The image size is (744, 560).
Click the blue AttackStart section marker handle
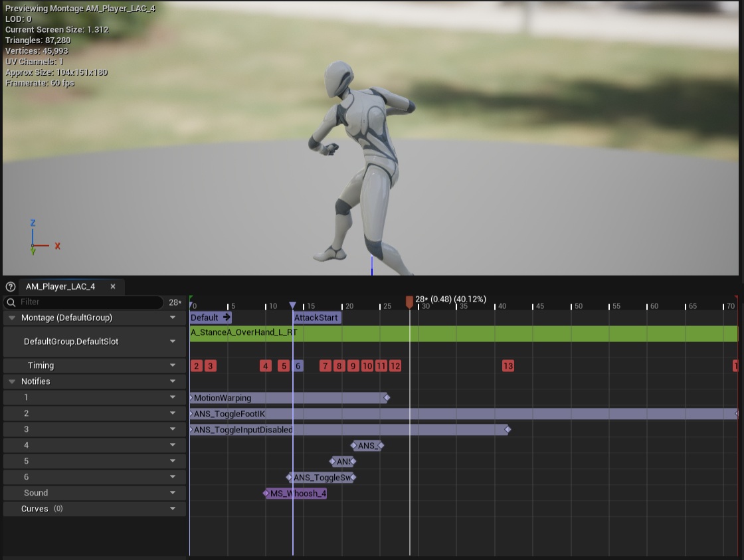(293, 305)
